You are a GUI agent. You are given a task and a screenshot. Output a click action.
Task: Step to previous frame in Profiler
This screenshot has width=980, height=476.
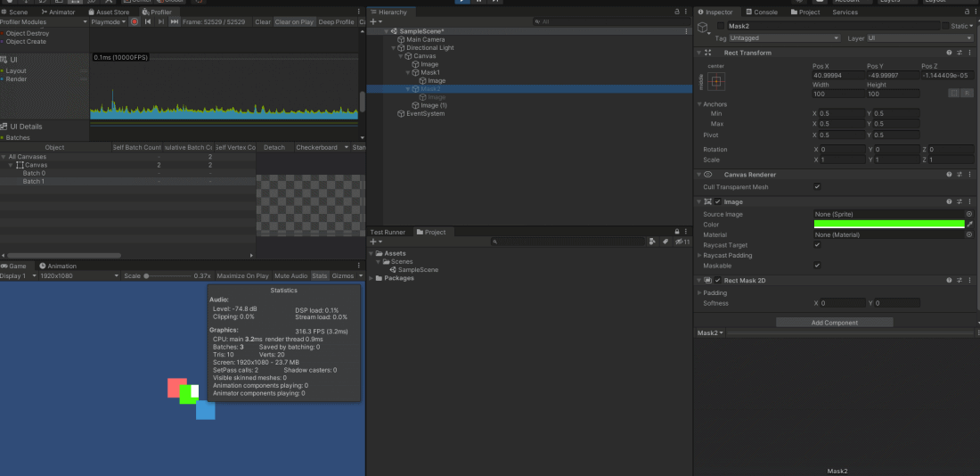(147, 21)
